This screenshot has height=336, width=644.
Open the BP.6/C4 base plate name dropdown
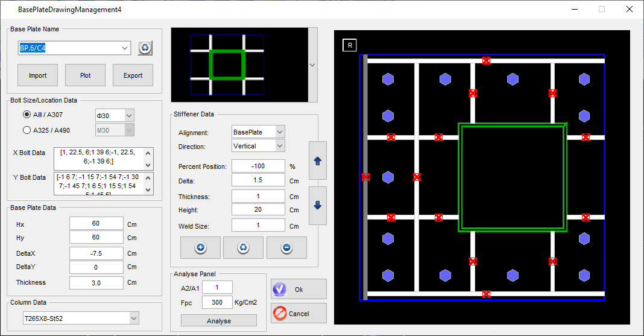pos(125,48)
